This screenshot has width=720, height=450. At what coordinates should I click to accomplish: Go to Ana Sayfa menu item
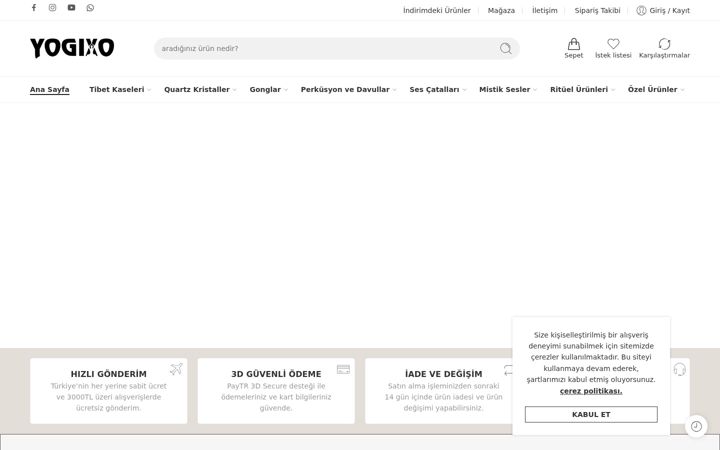(x=50, y=90)
